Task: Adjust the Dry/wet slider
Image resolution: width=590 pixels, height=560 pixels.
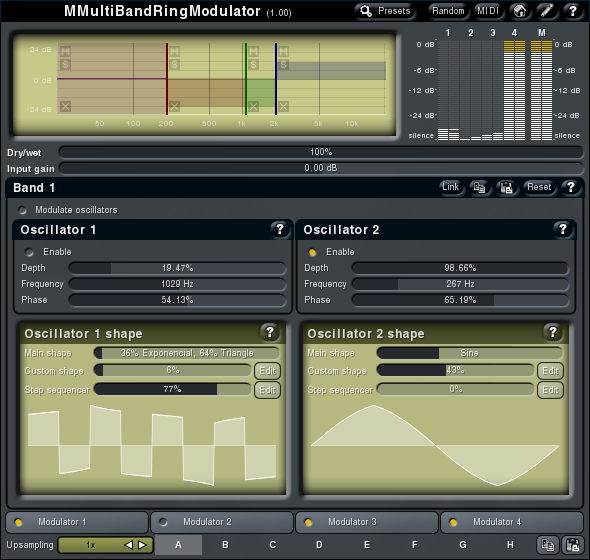Action: [x=321, y=152]
